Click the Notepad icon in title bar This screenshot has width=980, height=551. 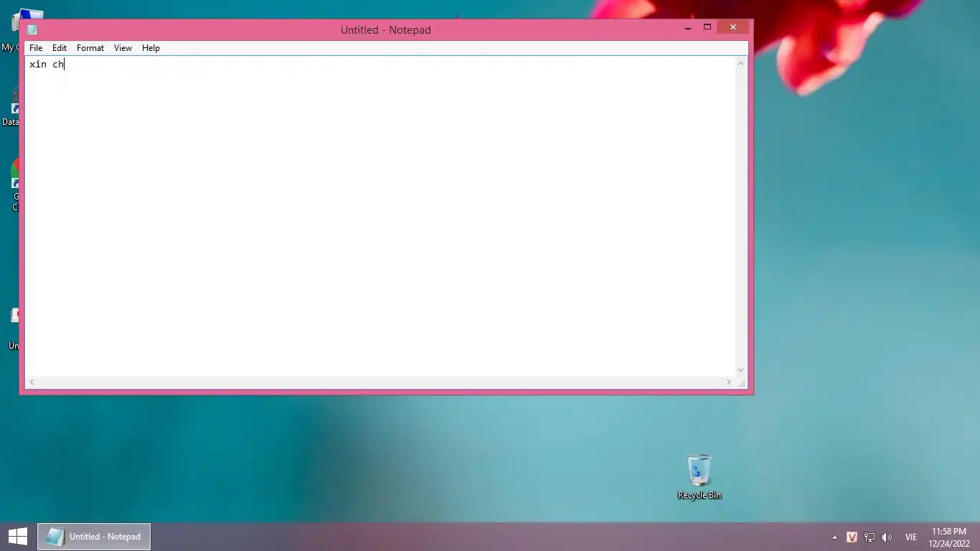pos(32,29)
